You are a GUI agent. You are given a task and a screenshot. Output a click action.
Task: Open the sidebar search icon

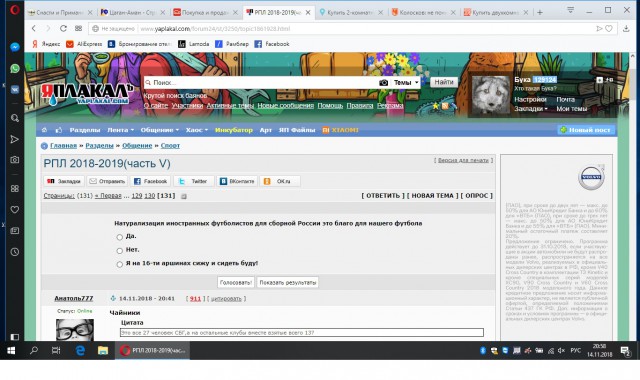click(15, 118)
